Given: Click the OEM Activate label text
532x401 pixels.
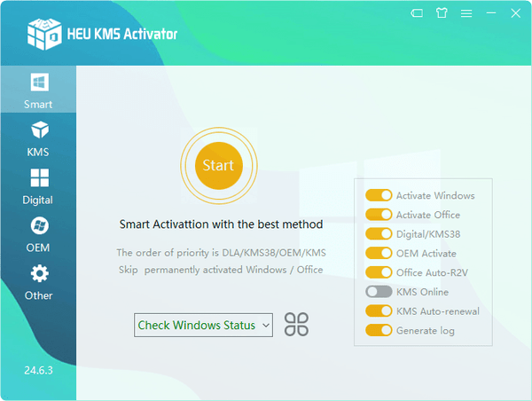Looking at the screenshot, I should click(426, 254).
